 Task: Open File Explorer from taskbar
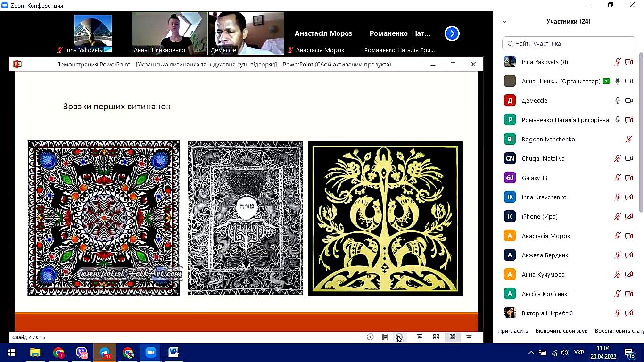(x=35, y=352)
